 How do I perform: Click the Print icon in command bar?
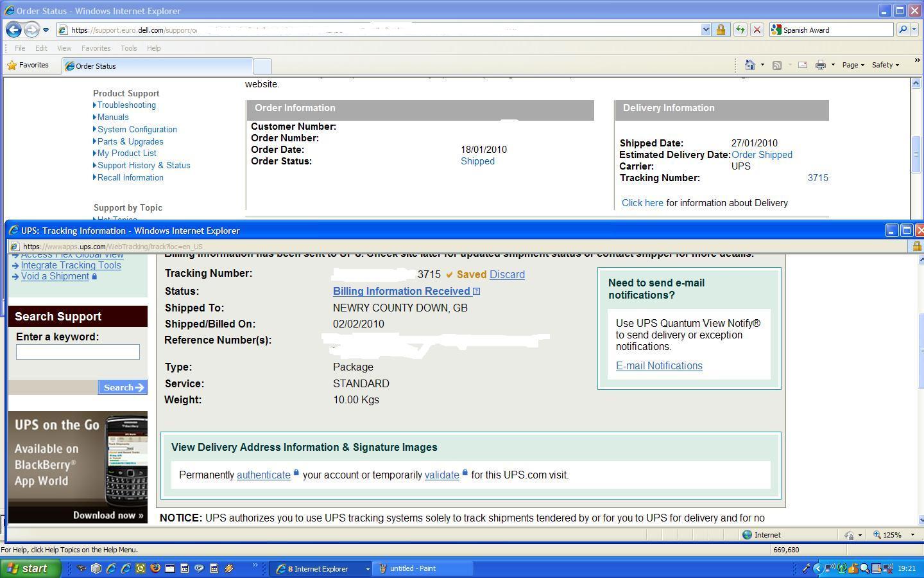(x=820, y=65)
